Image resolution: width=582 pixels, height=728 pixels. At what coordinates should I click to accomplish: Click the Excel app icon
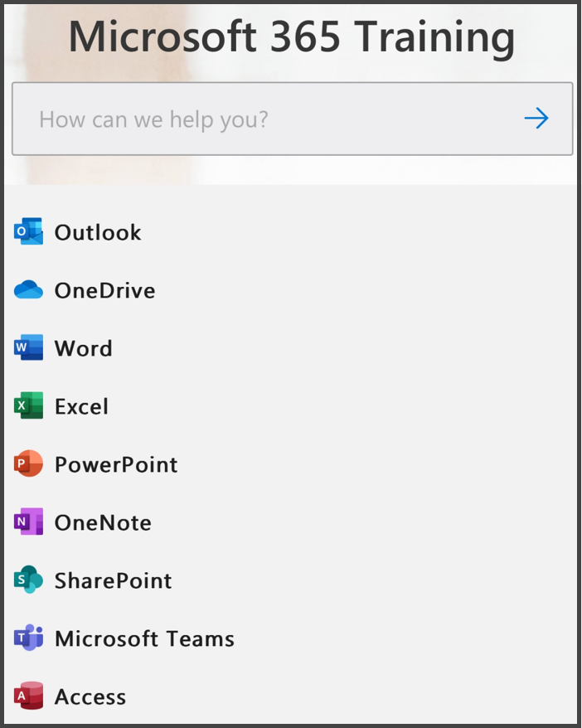pyautogui.click(x=28, y=405)
